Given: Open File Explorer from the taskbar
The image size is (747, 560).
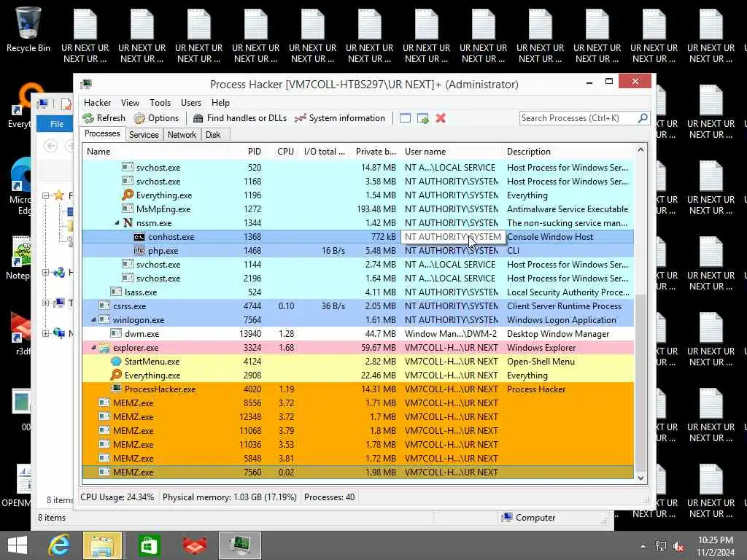Looking at the screenshot, I should coord(102,545).
